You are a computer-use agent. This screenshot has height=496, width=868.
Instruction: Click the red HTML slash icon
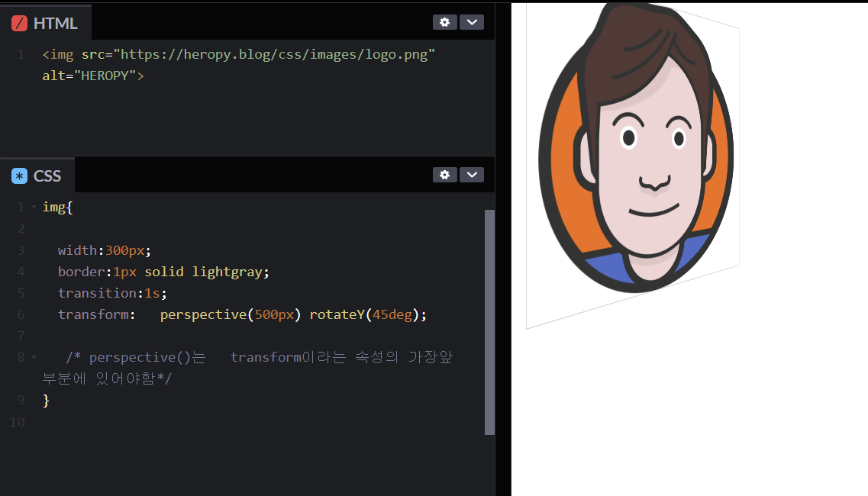pyautogui.click(x=19, y=23)
